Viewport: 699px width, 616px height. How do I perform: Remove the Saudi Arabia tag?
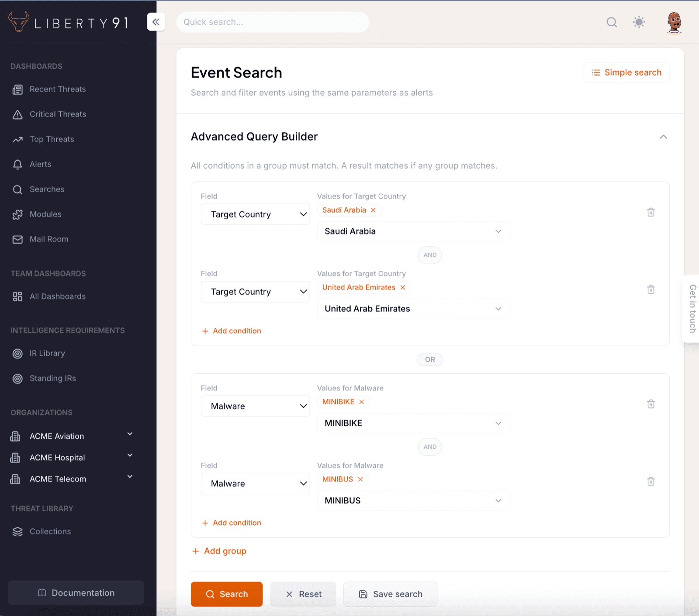point(373,210)
